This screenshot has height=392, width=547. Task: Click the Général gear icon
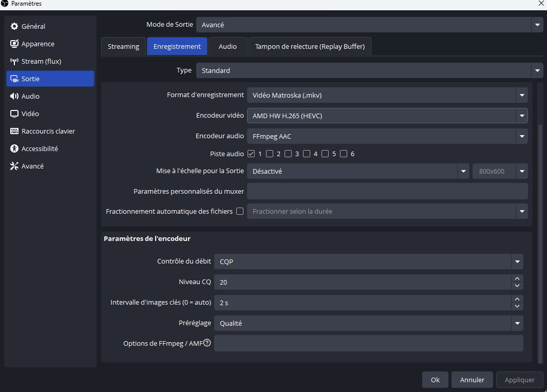pos(14,26)
